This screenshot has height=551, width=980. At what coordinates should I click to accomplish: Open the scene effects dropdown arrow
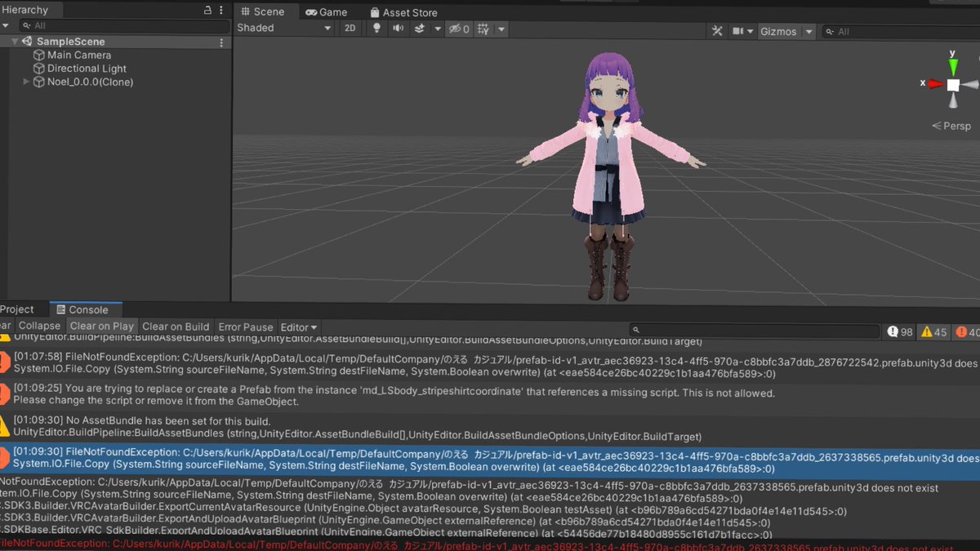tap(437, 29)
